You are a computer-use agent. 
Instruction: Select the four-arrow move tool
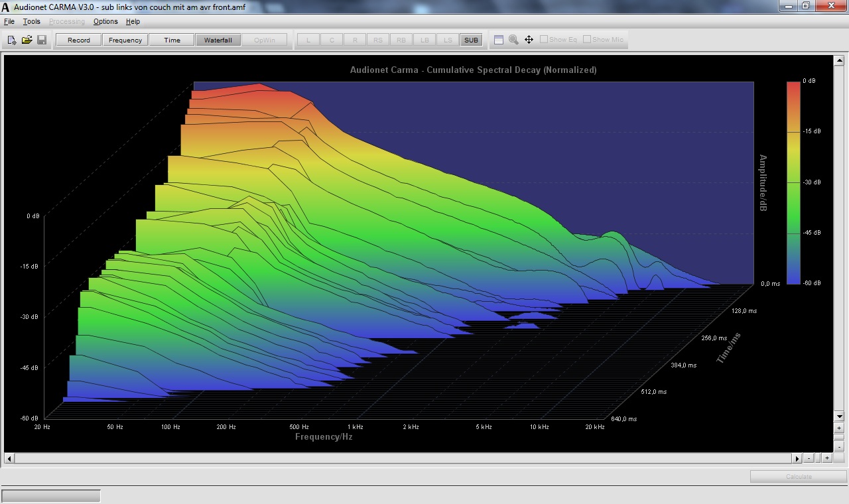(529, 40)
